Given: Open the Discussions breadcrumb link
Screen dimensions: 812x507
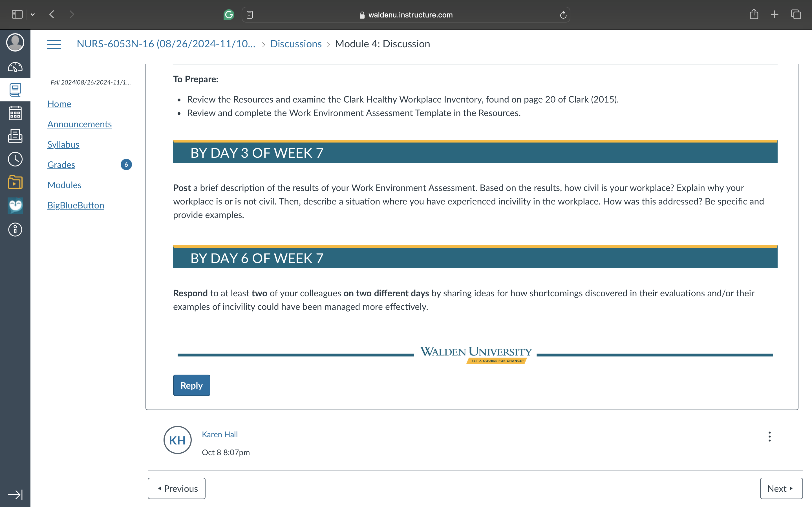Looking at the screenshot, I should pos(295,44).
